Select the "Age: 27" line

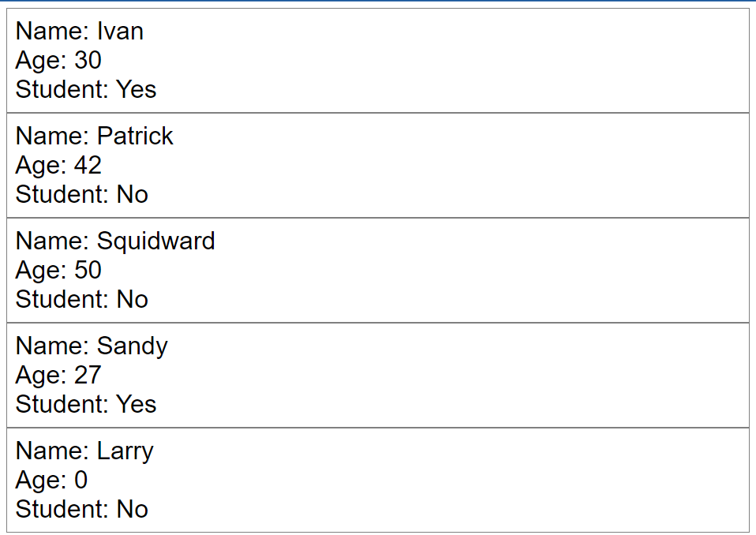point(58,375)
